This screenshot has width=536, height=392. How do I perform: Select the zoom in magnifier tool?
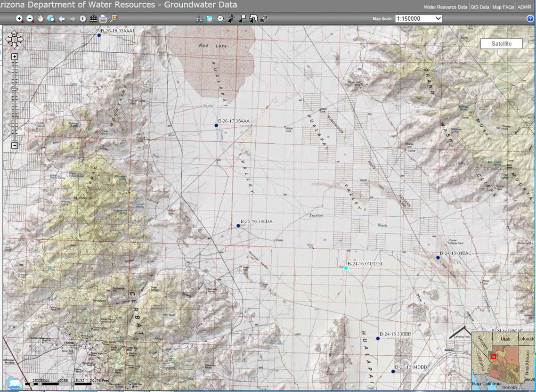point(19,19)
